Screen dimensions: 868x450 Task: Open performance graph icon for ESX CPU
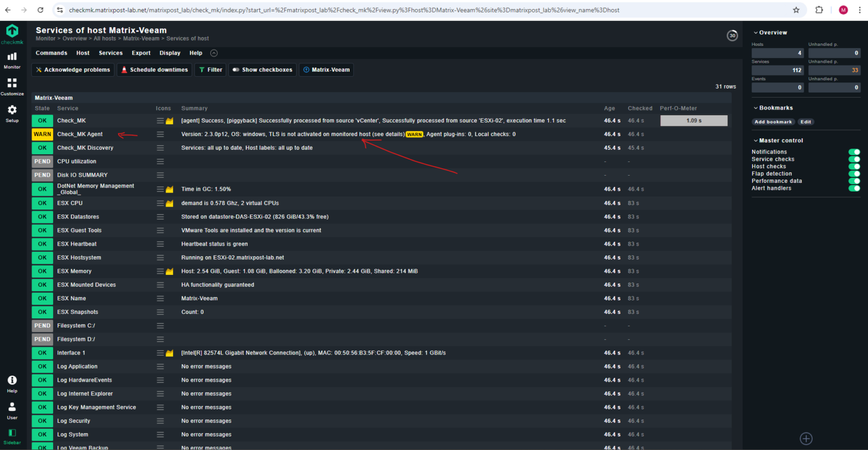(x=169, y=203)
